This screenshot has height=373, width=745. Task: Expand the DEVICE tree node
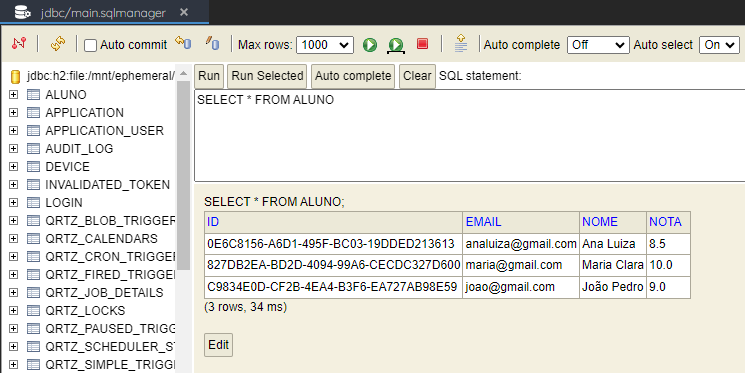coord(13,167)
